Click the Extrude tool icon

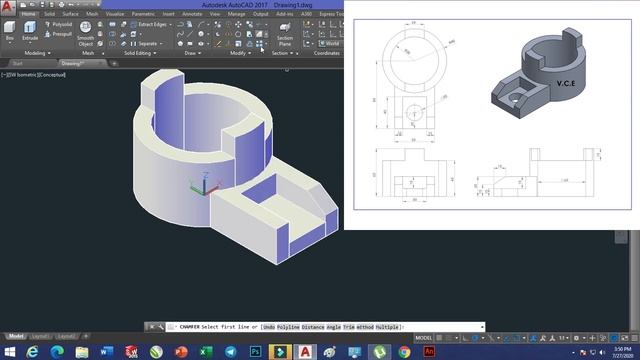(x=30, y=27)
